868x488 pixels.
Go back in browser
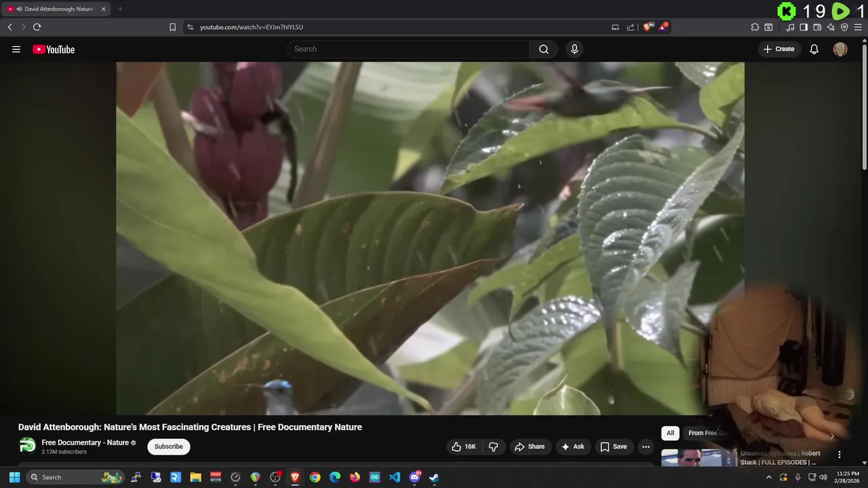[9, 27]
